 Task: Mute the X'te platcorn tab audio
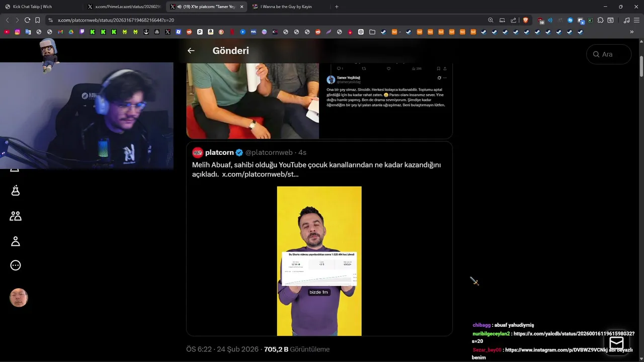(x=180, y=7)
